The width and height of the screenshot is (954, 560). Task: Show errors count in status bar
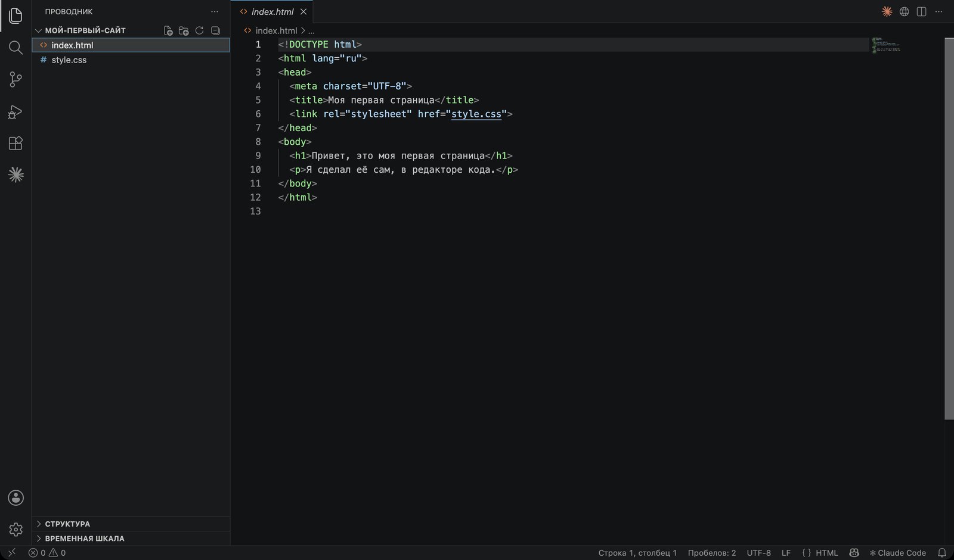point(37,553)
